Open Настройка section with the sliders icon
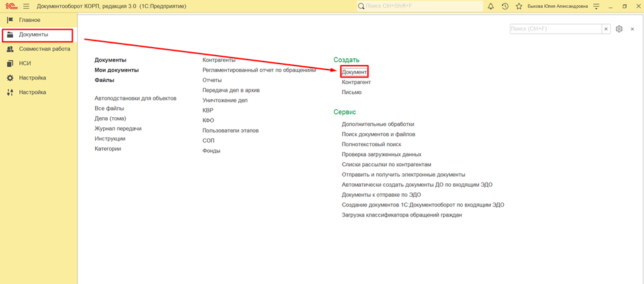 (38, 92)
